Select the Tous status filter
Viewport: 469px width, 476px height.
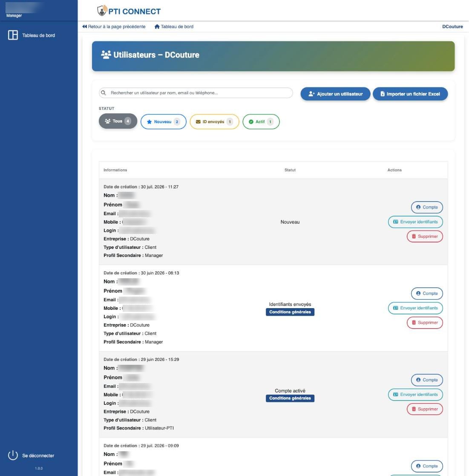118,121
